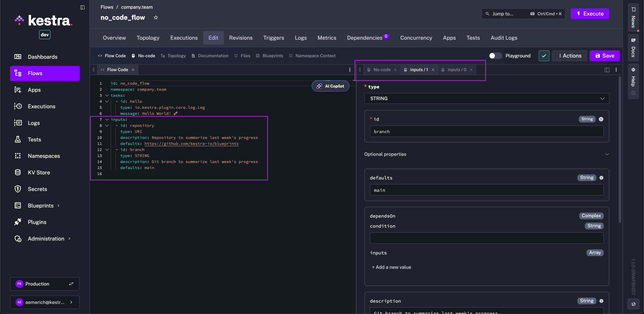
Task: Launch AI Copilot in the editor
Action: click(331, 86)
